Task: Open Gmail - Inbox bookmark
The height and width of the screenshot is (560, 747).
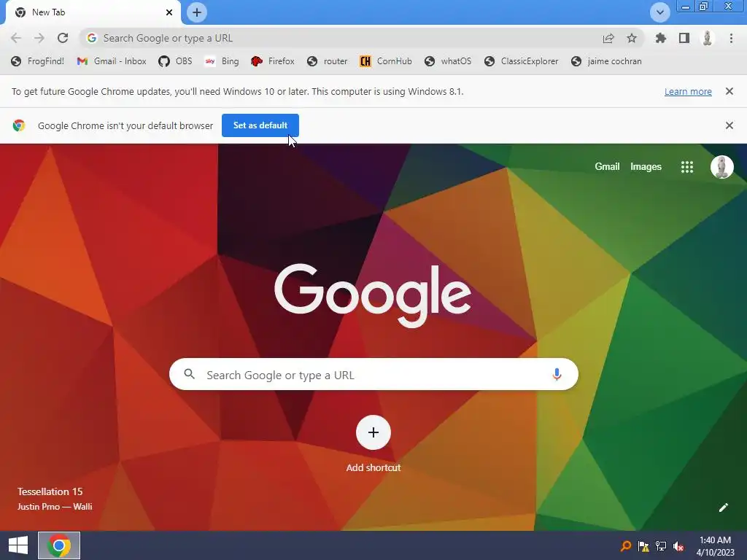Action: (x=112, y=61)
